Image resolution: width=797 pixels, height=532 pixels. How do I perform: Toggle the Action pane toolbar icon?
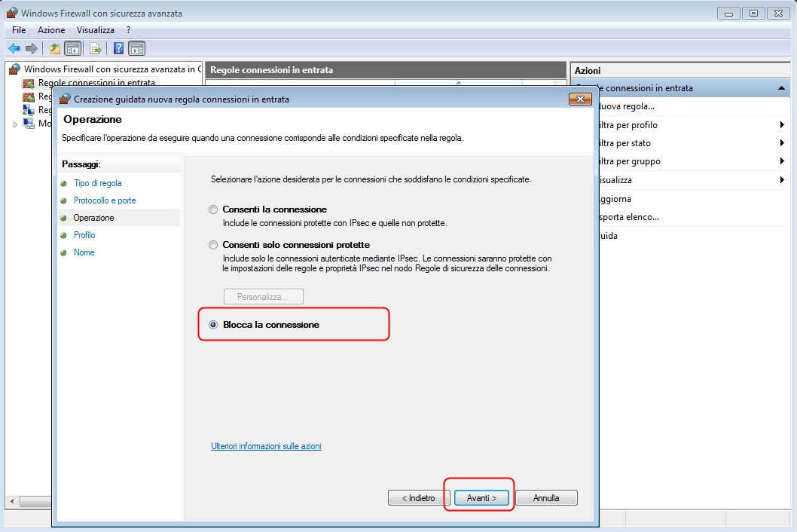[x=137, y=49]
